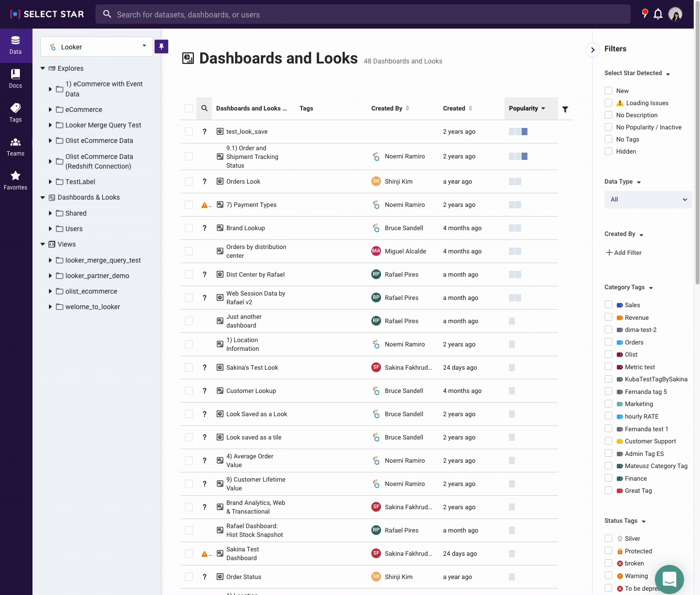
Task: Tick the select-all checkbox in table header
Action: (x=189, y=109)
